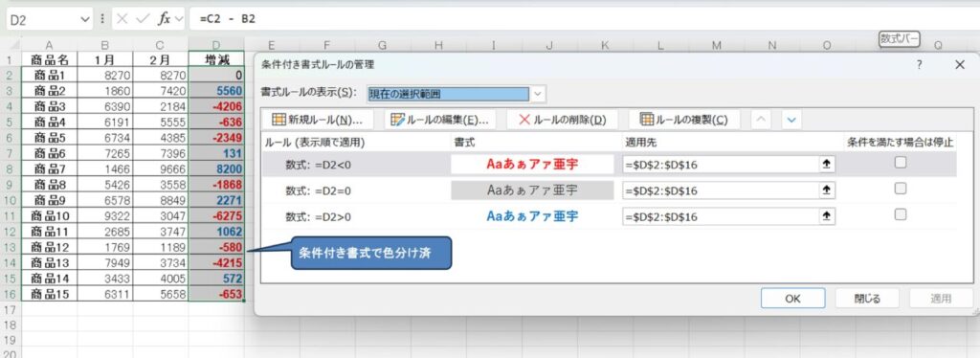Move rule up with the up arrow
Screen dimensions: 980x358
coord(761,120)
